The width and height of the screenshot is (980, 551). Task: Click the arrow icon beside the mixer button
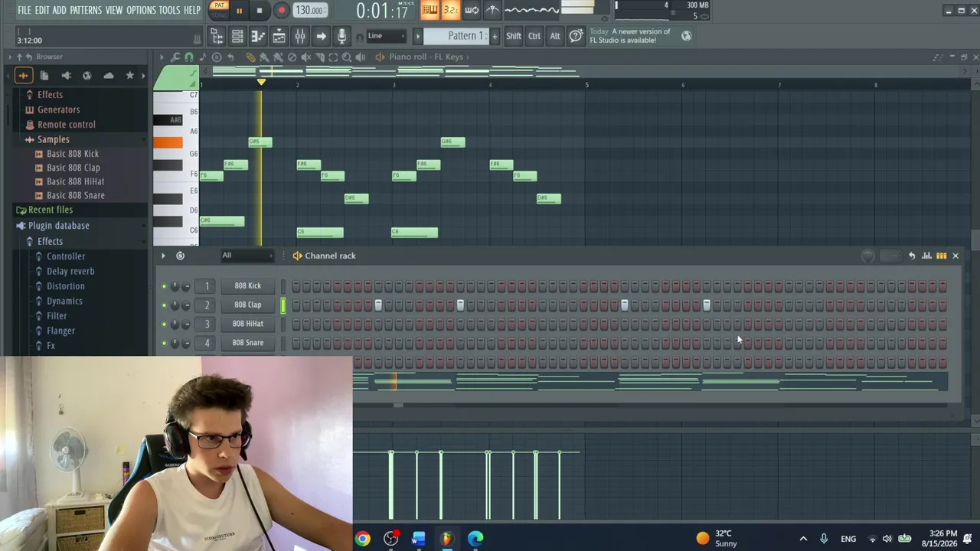tap(321, 36)
